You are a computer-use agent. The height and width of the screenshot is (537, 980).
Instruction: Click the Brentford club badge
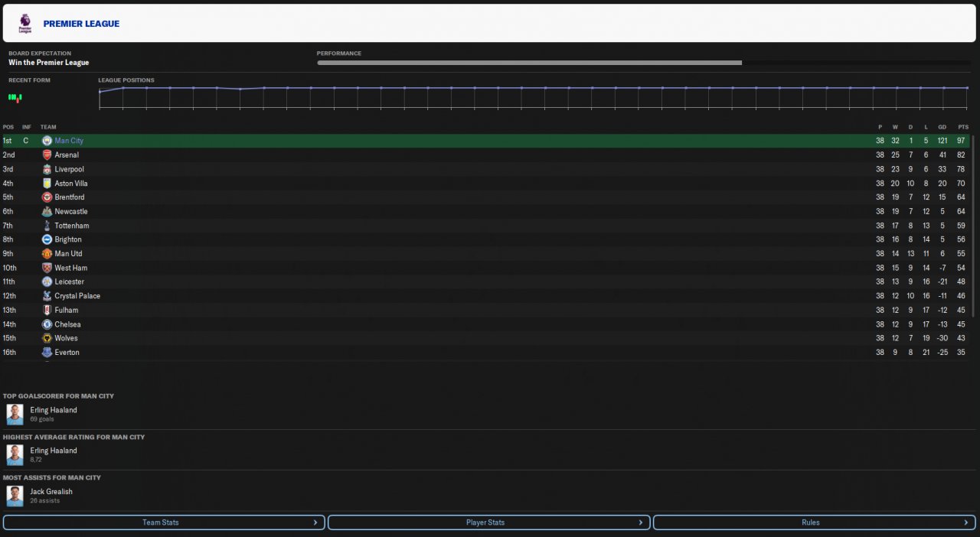click(47, 197)
